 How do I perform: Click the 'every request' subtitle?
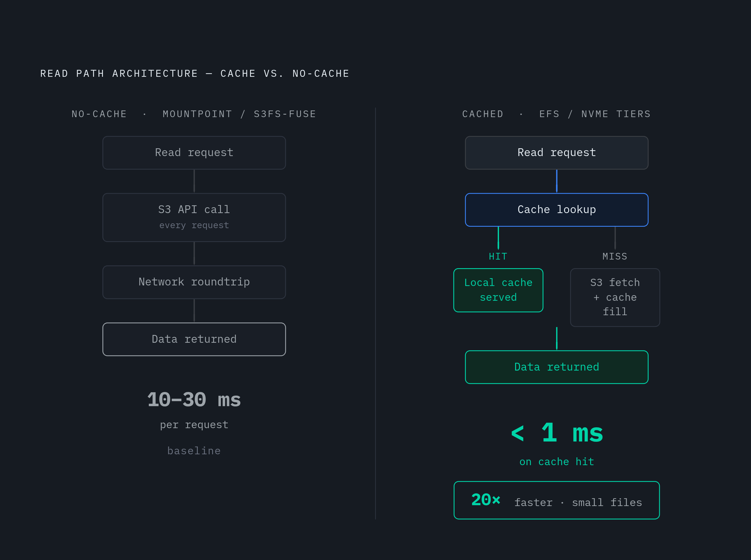point(194,225)
